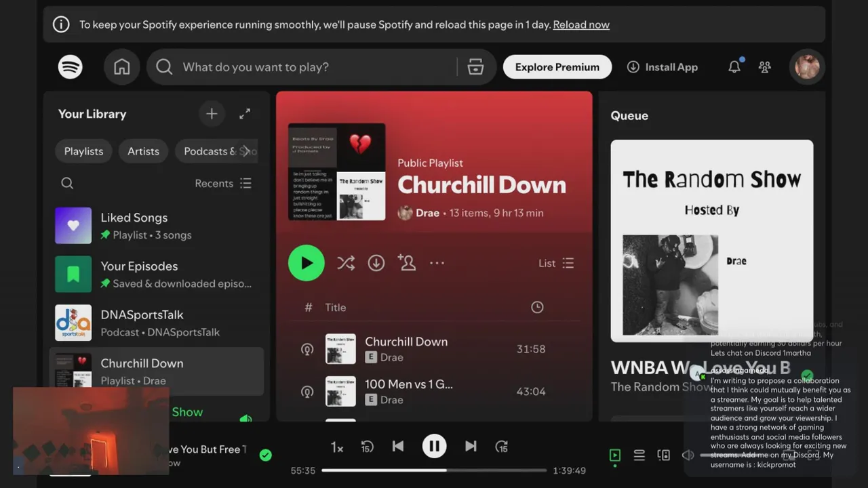Filter library by Playlists
The height and width of the screenshot is (488, 868).
pyautogui.click(x=84, y=151)
